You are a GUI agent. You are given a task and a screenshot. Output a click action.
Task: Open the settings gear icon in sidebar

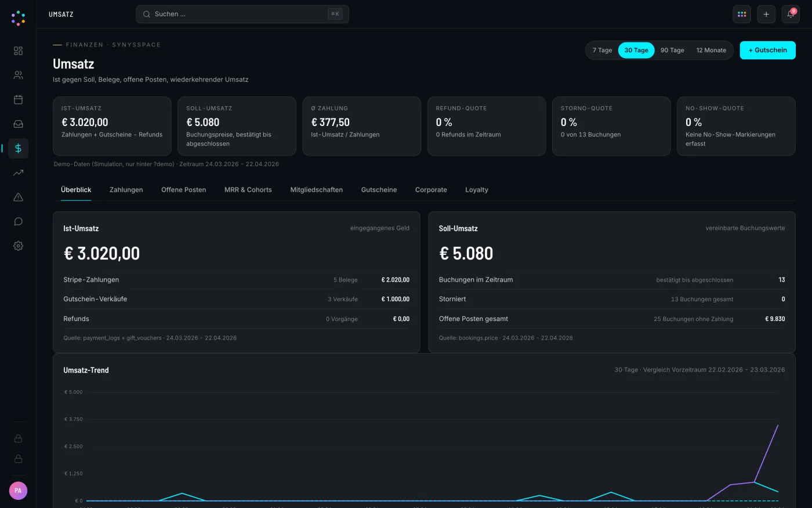pos(18,246)
